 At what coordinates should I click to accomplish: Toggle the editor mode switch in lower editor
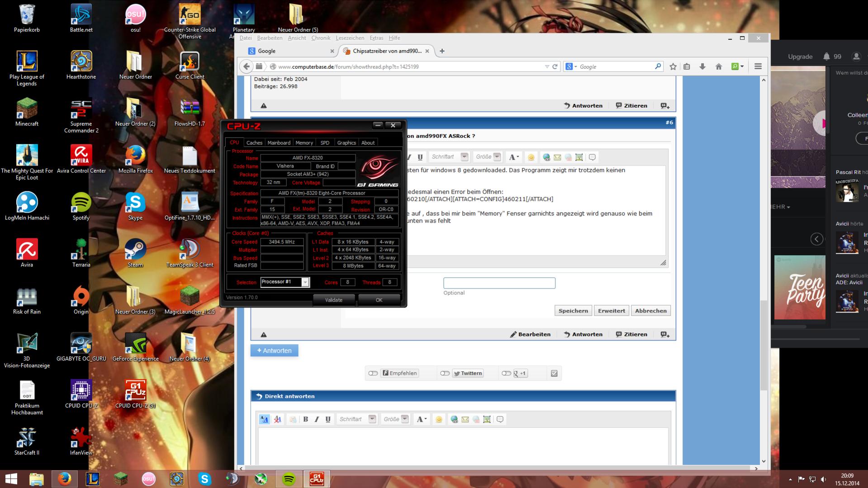point(265,419)
